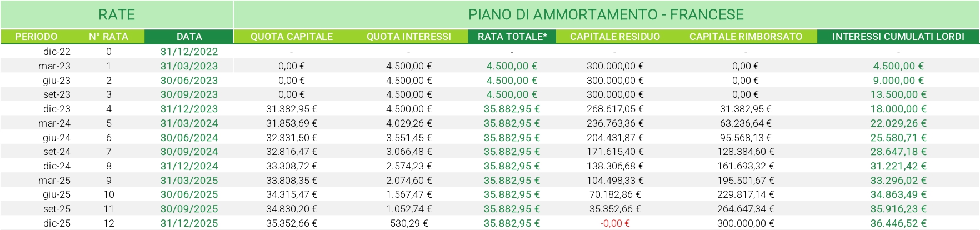Select the N° RATA column header

(108, 37)
